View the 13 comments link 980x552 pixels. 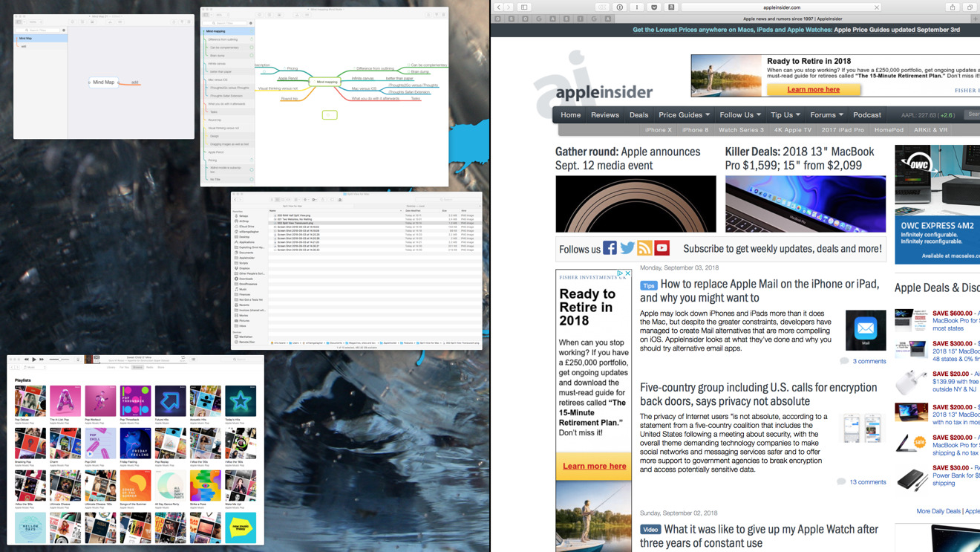coord(867,482)
